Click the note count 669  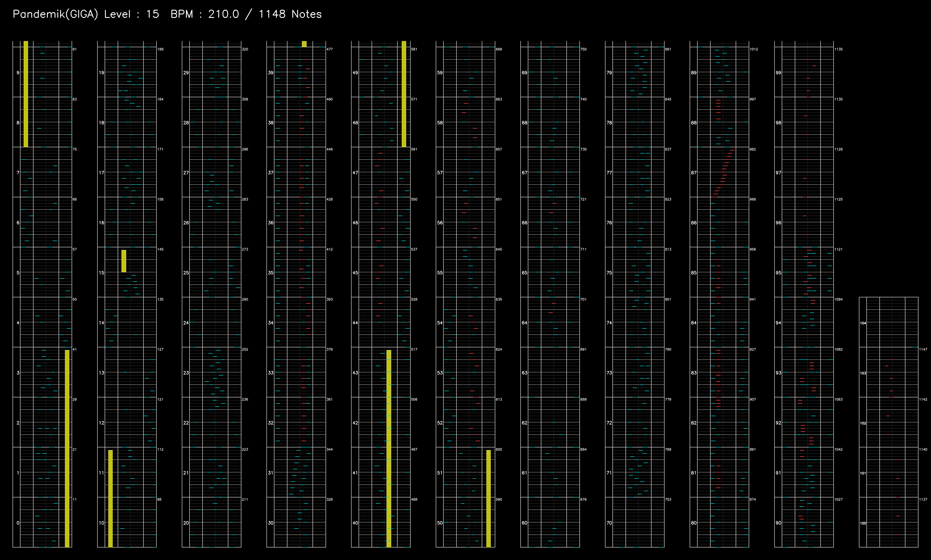point(499,50)
